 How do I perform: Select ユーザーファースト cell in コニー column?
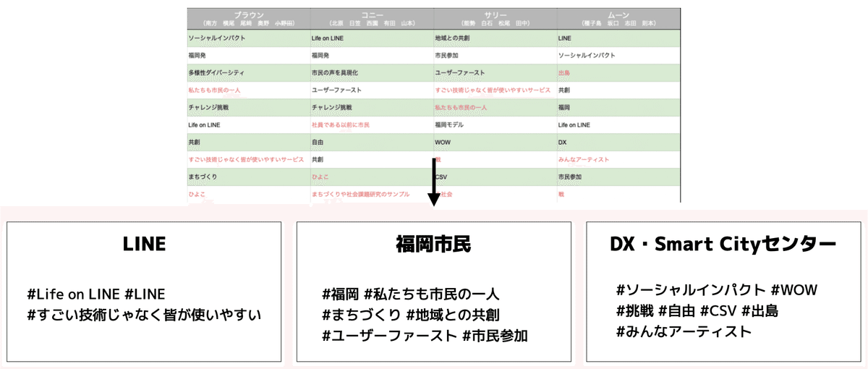coord(372,90)
